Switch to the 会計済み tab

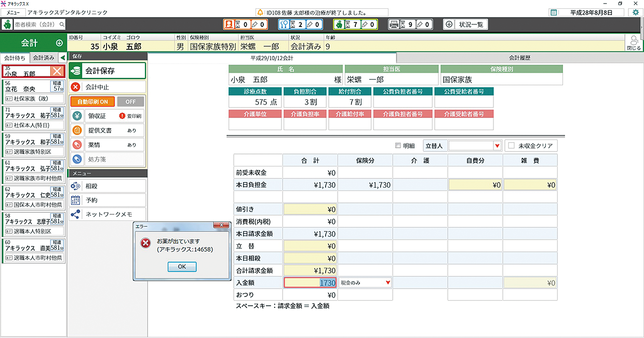pyautogui.click(x=44, y=58)
